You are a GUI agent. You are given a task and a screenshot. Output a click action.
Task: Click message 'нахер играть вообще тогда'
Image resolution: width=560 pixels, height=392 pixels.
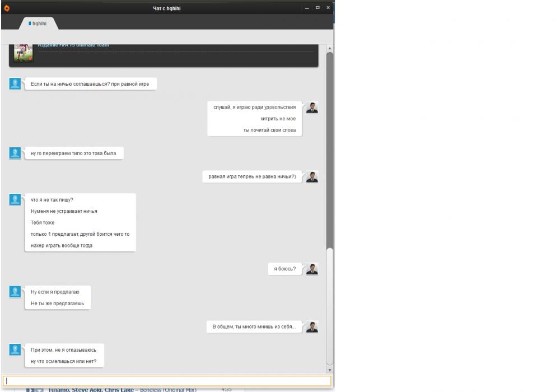[x=62, y=245]
